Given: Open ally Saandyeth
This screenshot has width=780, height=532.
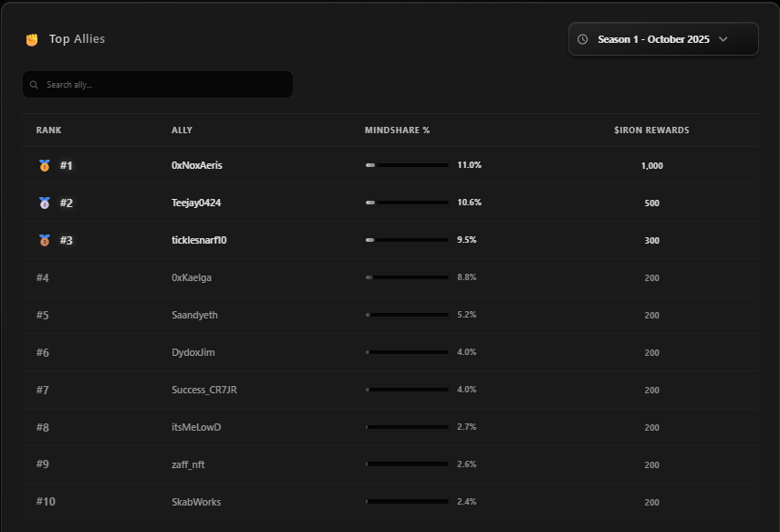Looking at the screenshot, I should (x=194, y=315).
